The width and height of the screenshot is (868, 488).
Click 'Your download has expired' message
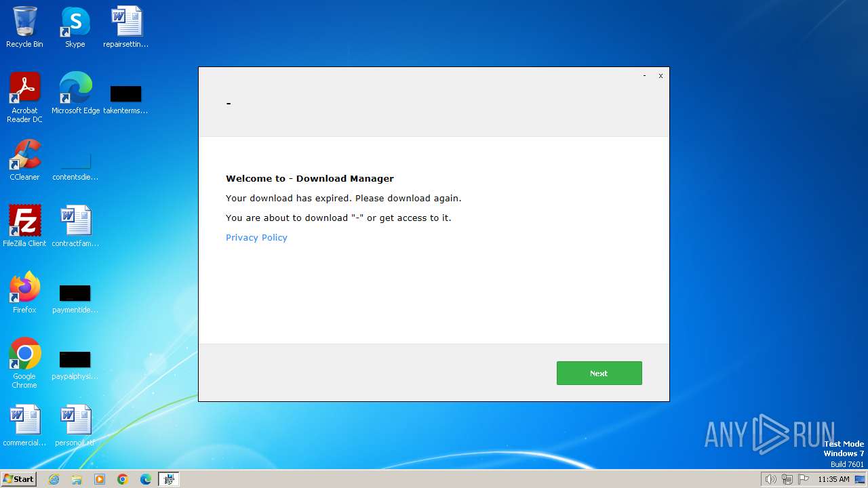343,198
